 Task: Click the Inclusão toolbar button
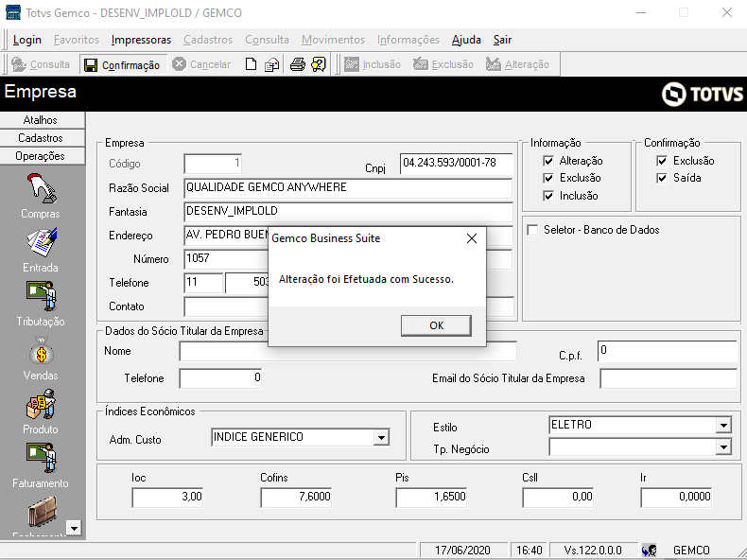(373, 64)
